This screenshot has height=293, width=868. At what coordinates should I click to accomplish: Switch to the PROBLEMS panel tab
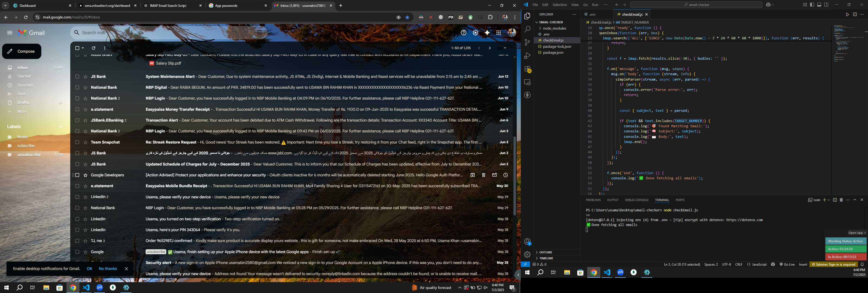coord(593,200)
